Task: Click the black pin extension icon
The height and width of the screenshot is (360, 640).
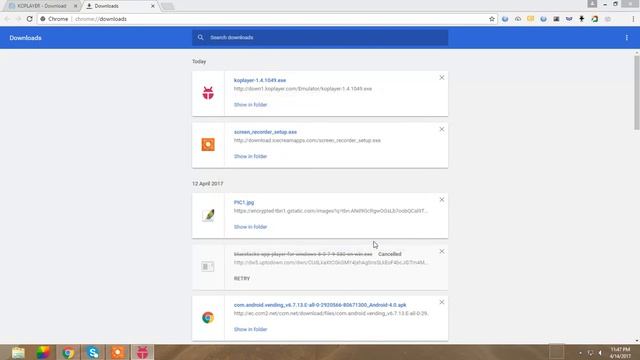Action: [x=582, y=19]
